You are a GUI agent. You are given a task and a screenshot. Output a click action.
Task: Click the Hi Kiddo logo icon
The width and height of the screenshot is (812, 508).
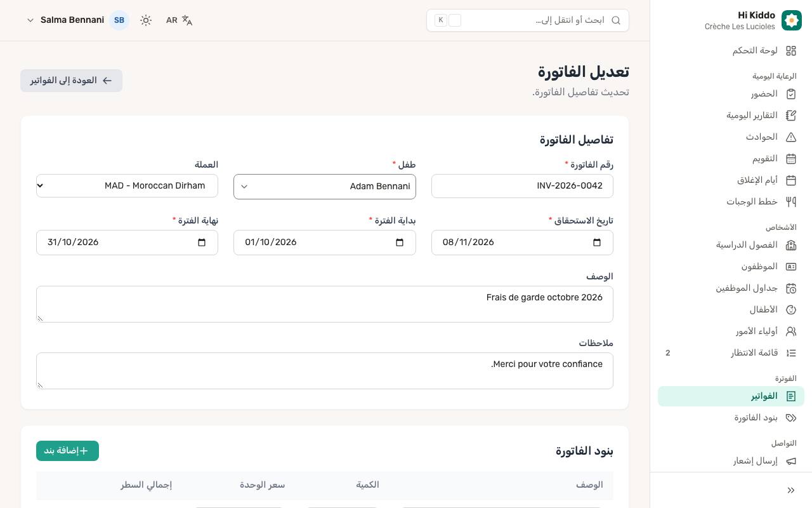pos(792,20)
